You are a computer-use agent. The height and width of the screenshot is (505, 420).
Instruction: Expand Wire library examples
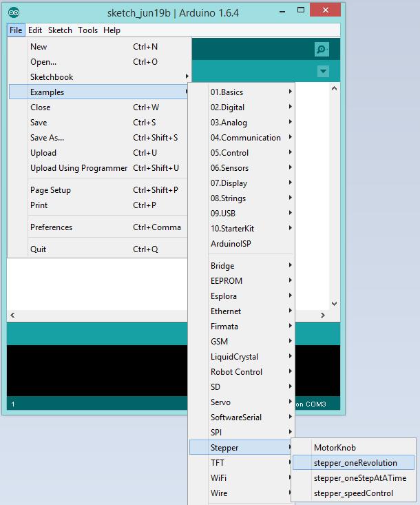pos(242,493)
